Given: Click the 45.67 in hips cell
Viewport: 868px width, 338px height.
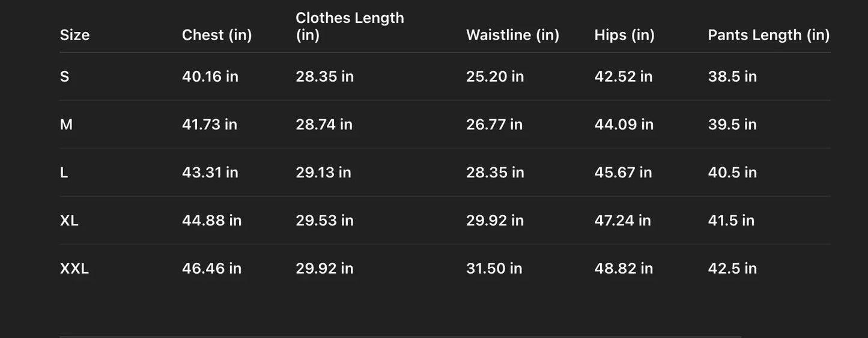Looking at the screenshot, I should click(x=623, y=173).
